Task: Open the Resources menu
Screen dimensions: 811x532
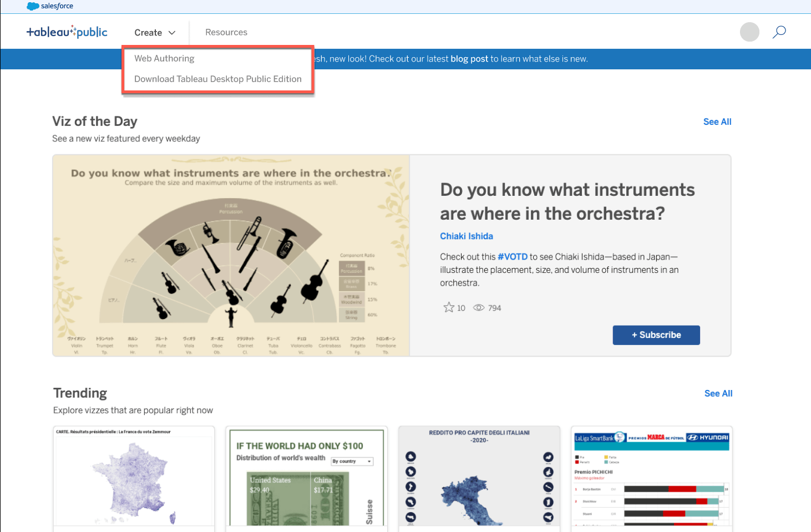Action: tap(226, 32)
